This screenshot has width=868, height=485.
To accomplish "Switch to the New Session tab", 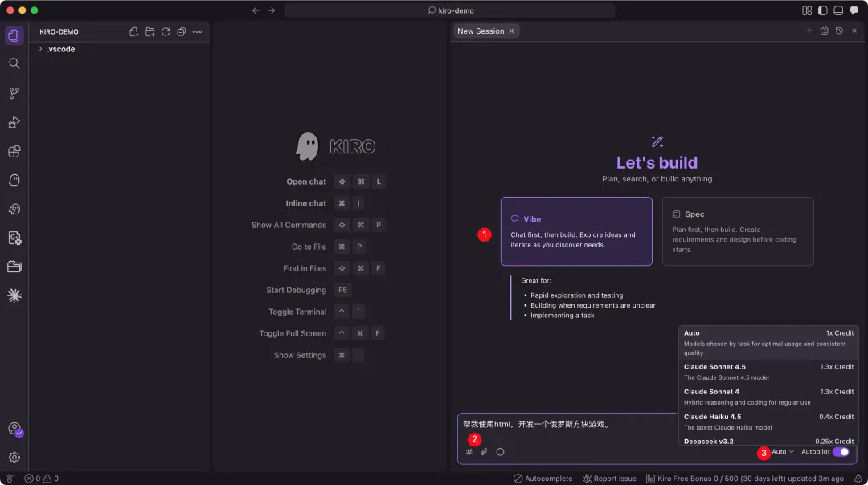I will (481, 31).
